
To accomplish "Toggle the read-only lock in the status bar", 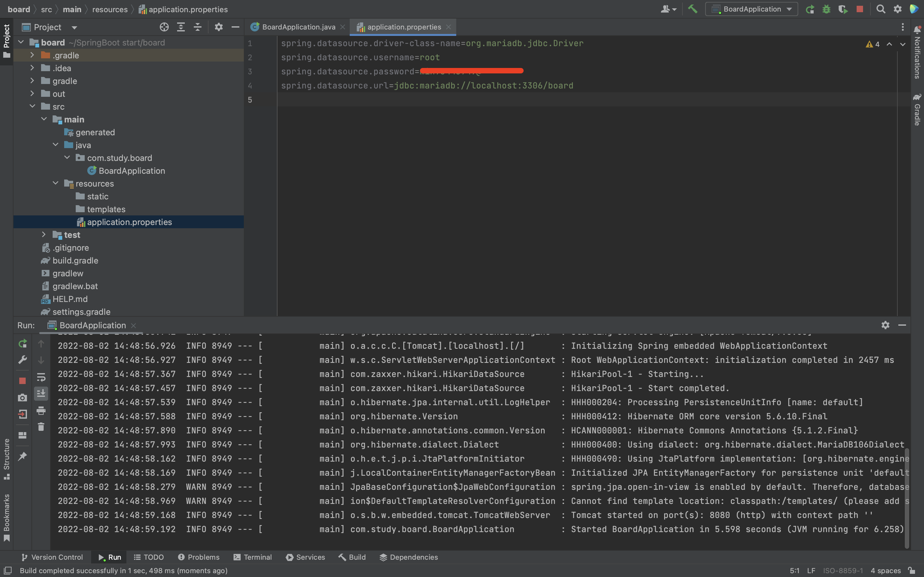I will tap(912, 571).
